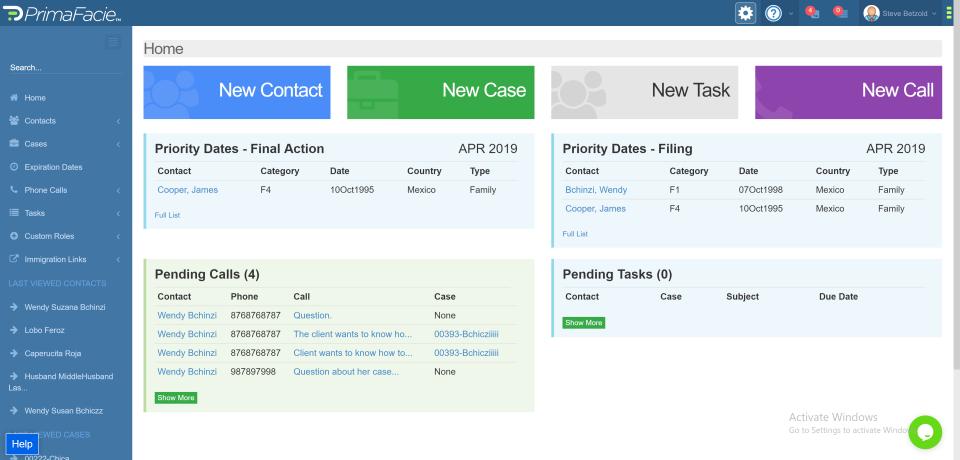The height and width of the screenshot is (460, 960).
Task: Click the Expiration Dates clock icon
Action: 13,167
